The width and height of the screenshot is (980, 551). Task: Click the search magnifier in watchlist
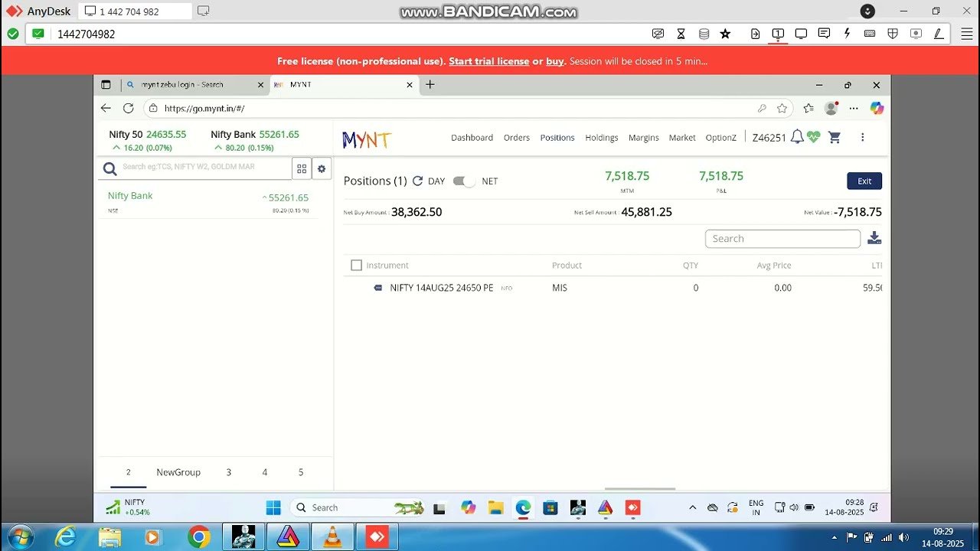109,168
